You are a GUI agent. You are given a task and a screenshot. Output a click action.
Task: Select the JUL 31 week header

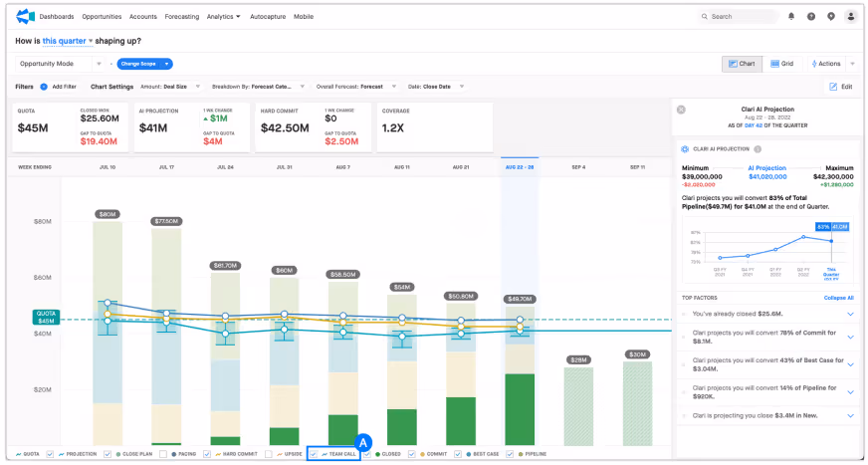pos(284,167)
